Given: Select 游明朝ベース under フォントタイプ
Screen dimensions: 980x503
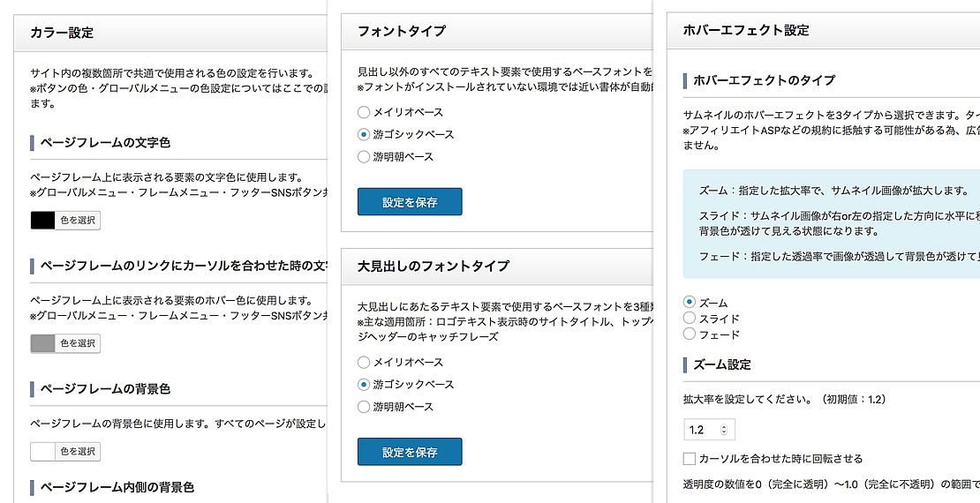Looking at the screenshot, I should click(x=364, y=157).
